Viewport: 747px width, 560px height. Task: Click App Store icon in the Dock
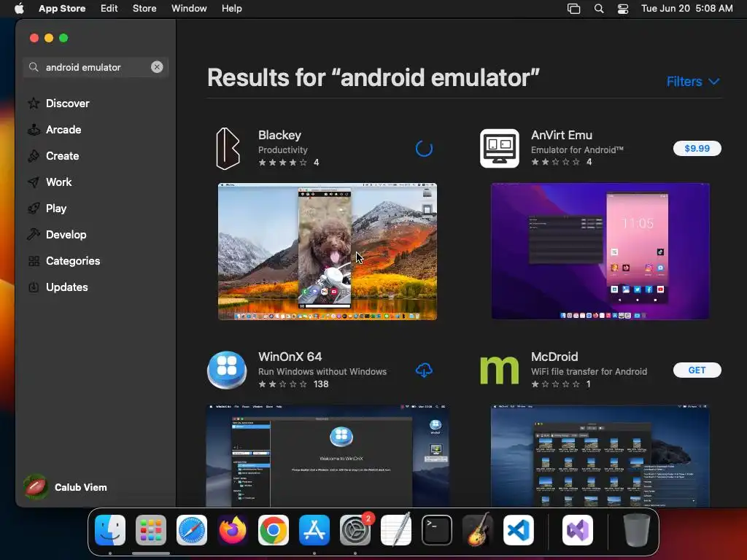click(x=314, y=530)
